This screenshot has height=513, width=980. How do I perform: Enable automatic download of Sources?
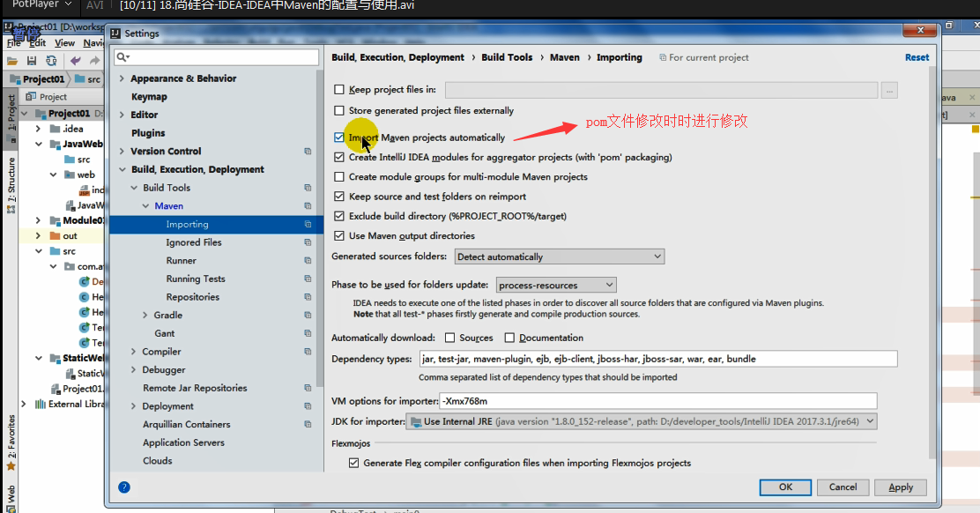point(449,338)
